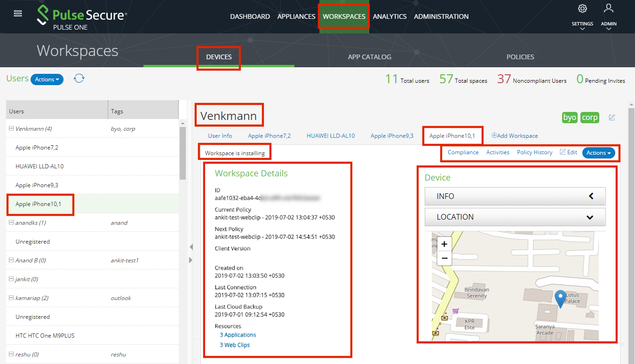Open the Apple iPhone9,3 workspace tab
This screenshot has width=635, height=364.
[x=392, y=136]
